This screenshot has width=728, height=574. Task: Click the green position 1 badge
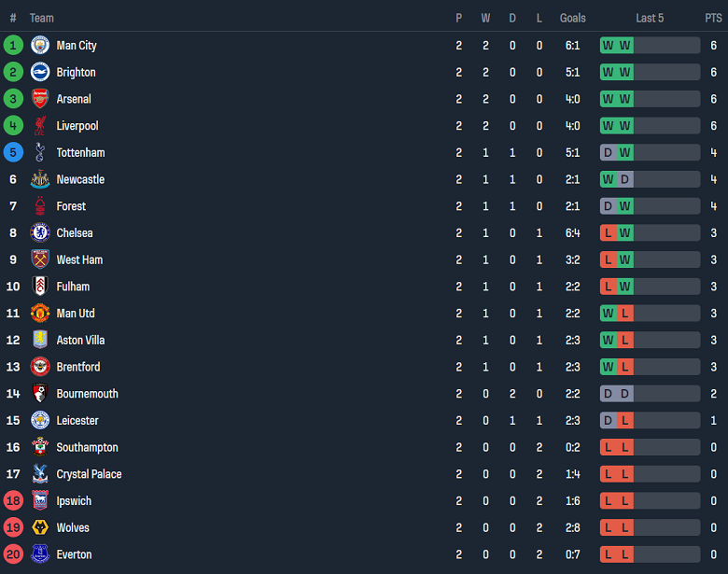(13, 46)
